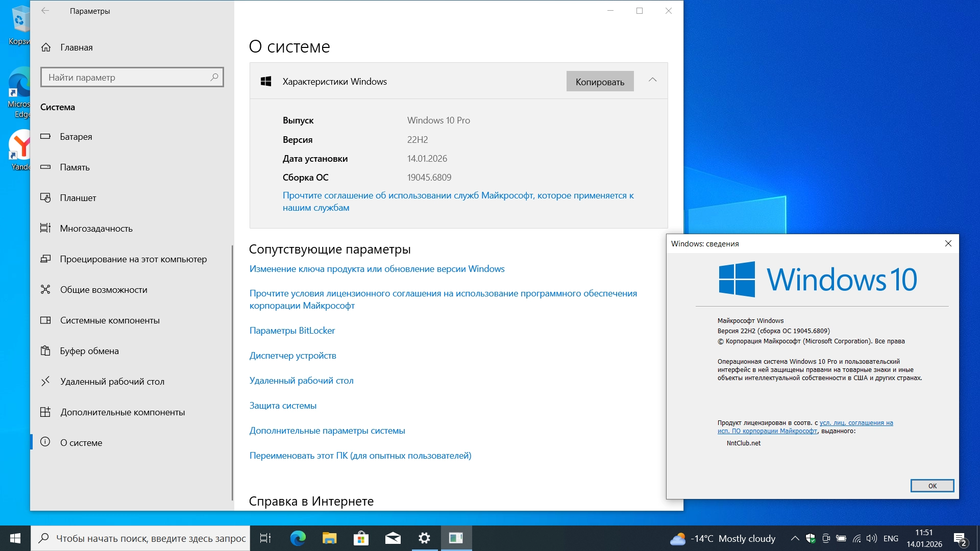Collapse the Характеристики Windows section chevron
Viewport: 980px width, 551px height.
pyautogui.click(x=652, y=80)
